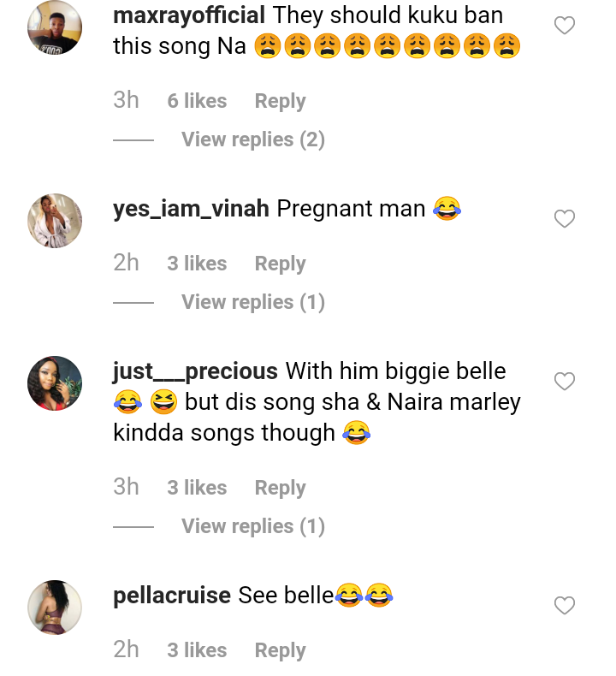Visit just___precious username link

click(195, 371)
